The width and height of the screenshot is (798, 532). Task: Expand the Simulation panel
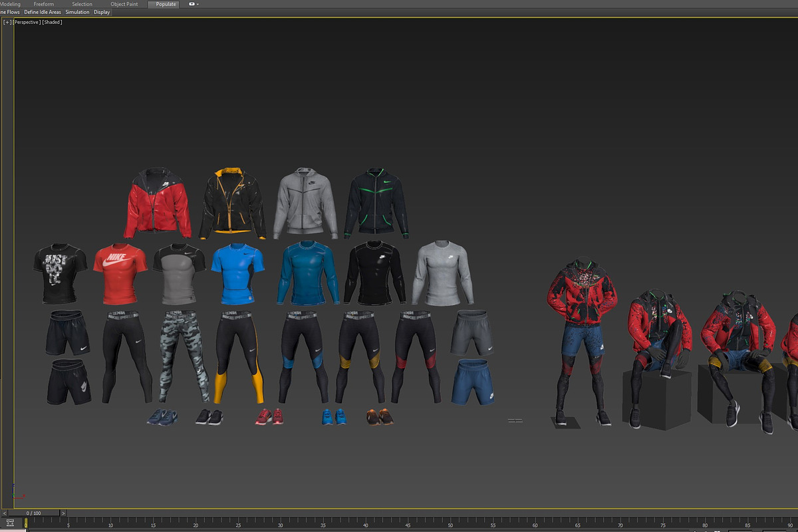point(77,12)
